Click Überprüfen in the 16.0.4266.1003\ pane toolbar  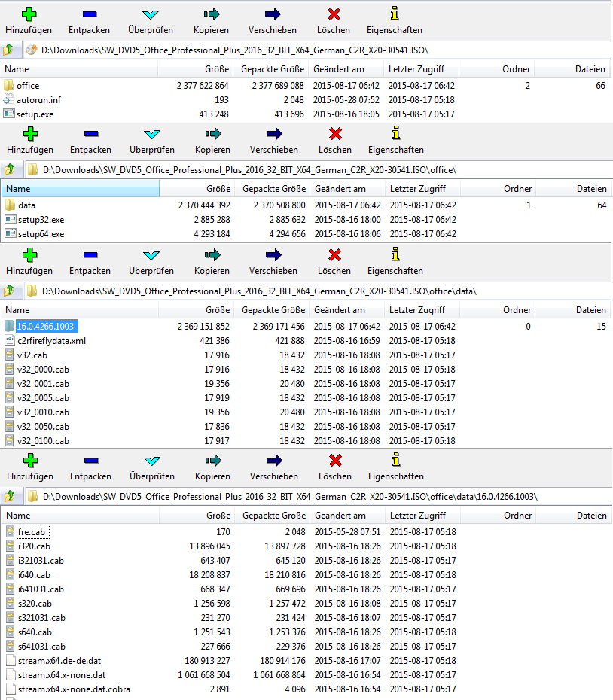point(152,467)
